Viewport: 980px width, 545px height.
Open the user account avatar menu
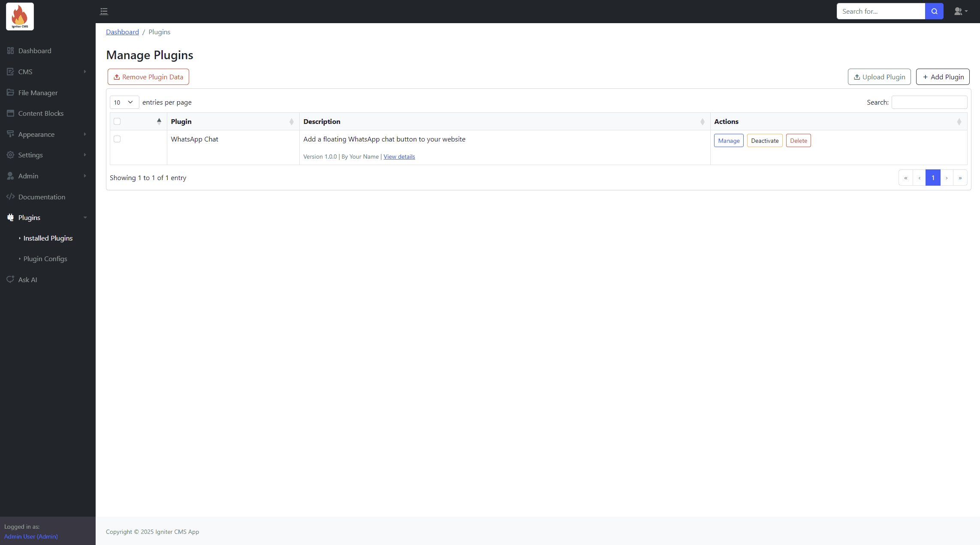click(x=960, y=12)
